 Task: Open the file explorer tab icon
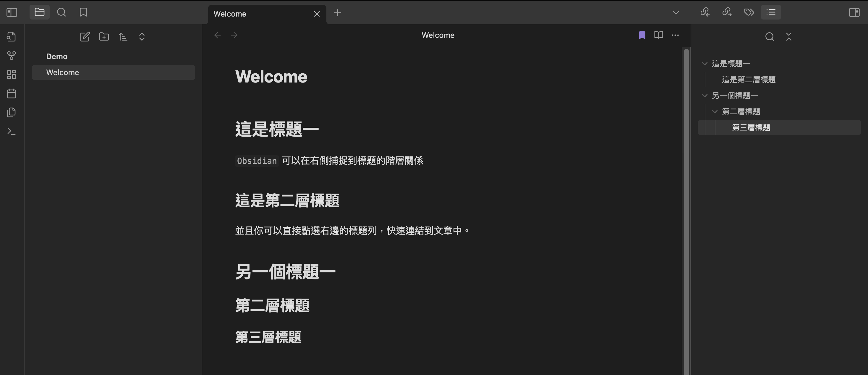click(39, 12)
